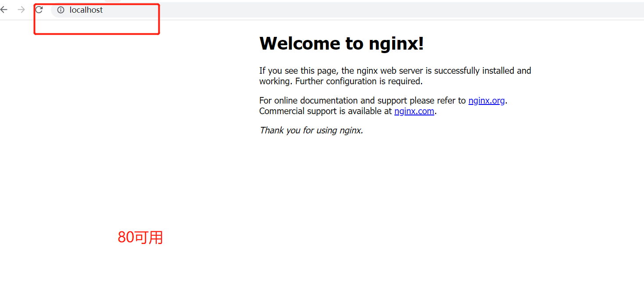Go back with the browser back arrow
The width and height of the screenshot is (644, 291).
pos(4,10)
